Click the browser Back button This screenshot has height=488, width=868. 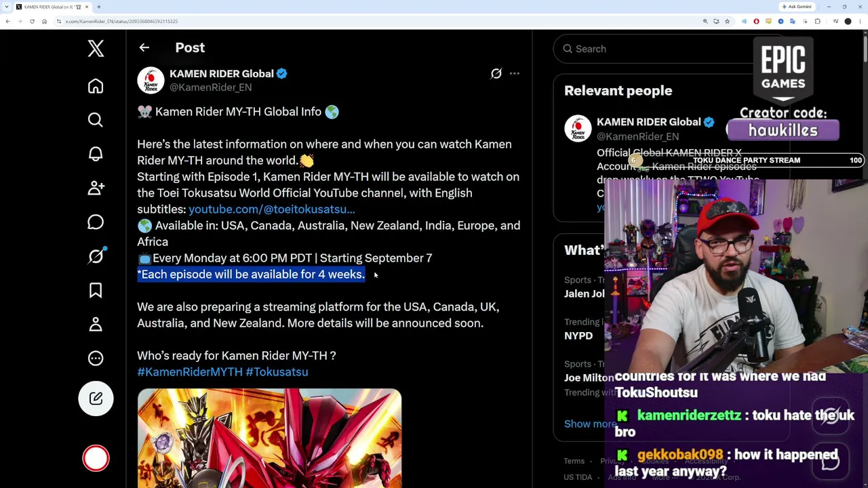click(x=7, y=22)
